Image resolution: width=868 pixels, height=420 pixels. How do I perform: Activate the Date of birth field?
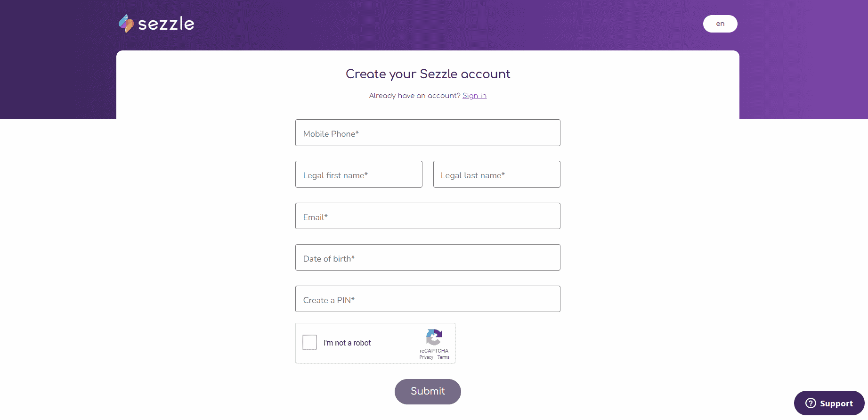tap(428, 257)
